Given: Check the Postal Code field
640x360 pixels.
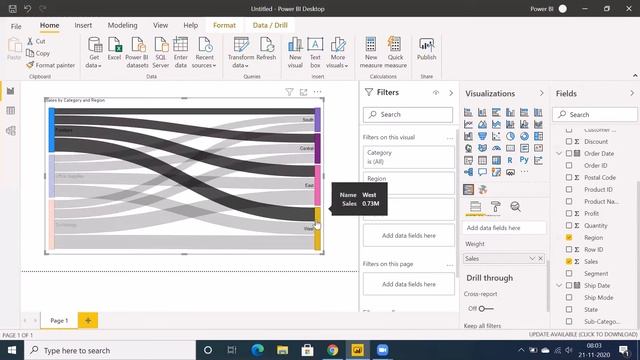Looking at the screenshot, I should (x=569, y=177).
